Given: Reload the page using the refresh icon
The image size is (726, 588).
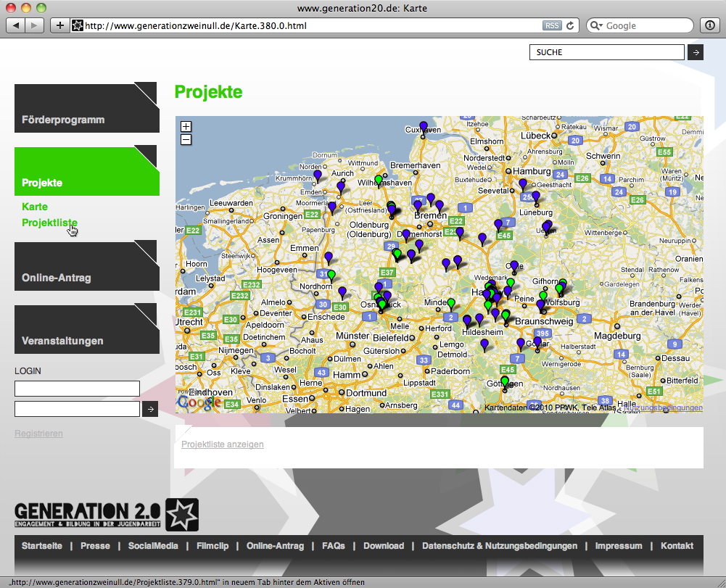Looking at the screenshot, I should click(570, 25).
